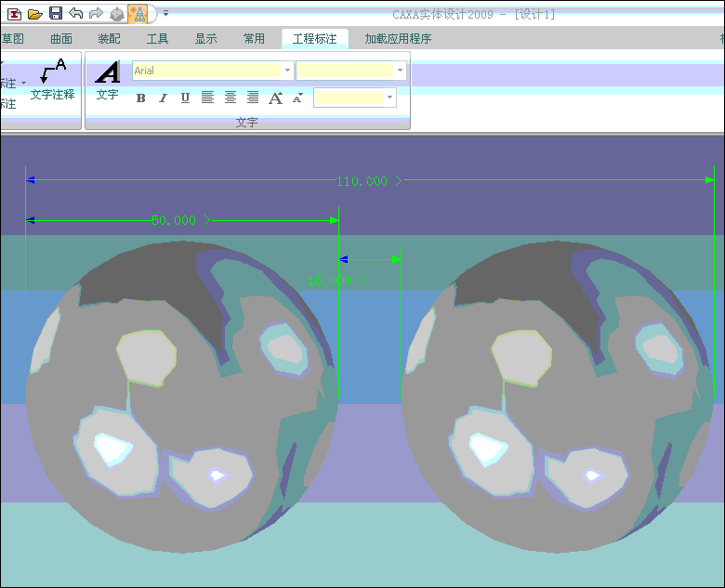Image resolution: width=725 pixels, height=588 pixels.
Task: Toggle bold text formatting
Action: 141,98
